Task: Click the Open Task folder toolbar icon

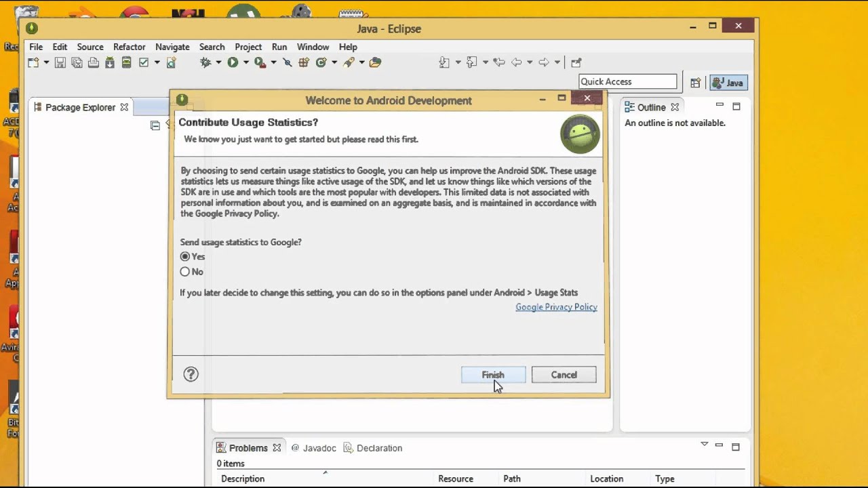Action: (x=376, y=62)
